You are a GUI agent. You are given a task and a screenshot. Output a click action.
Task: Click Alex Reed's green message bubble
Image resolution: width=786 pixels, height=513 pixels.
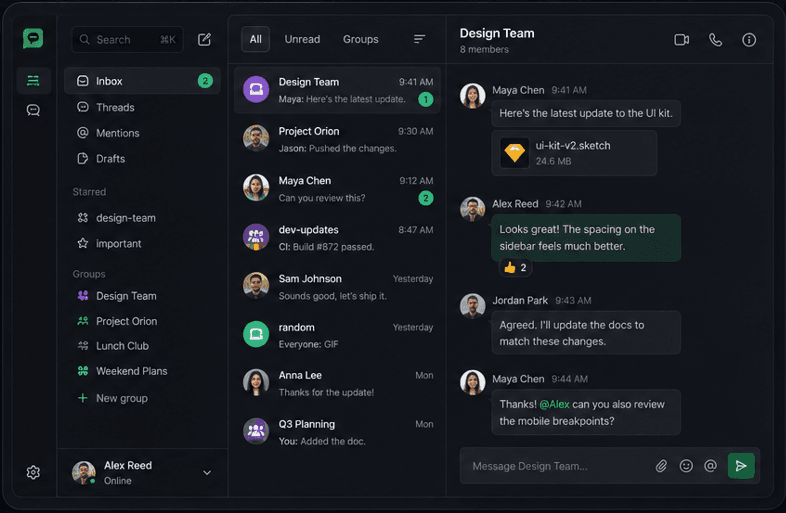(586, 238)
